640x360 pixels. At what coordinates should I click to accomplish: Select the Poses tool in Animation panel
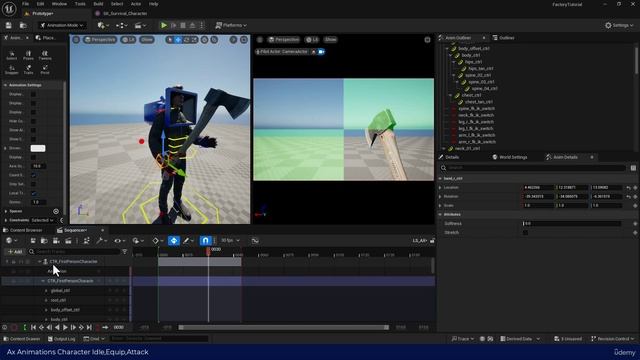pyautogui.click(x=28, y=56)
